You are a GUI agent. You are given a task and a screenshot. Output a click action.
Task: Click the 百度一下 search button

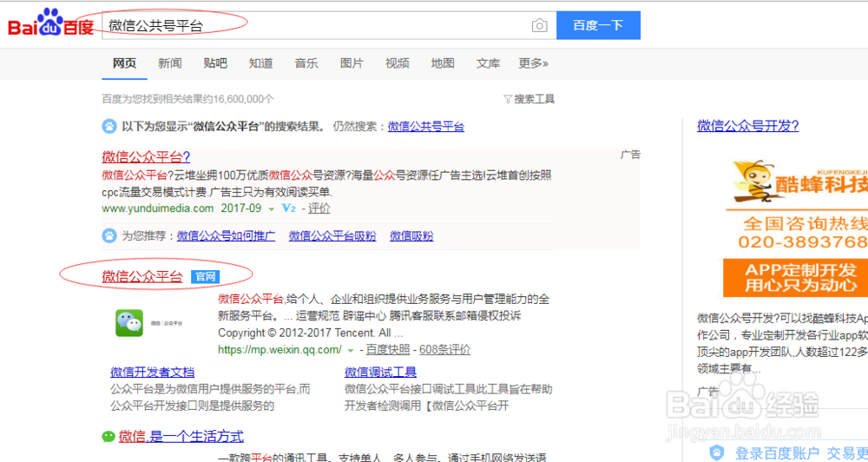coord(598,25)
